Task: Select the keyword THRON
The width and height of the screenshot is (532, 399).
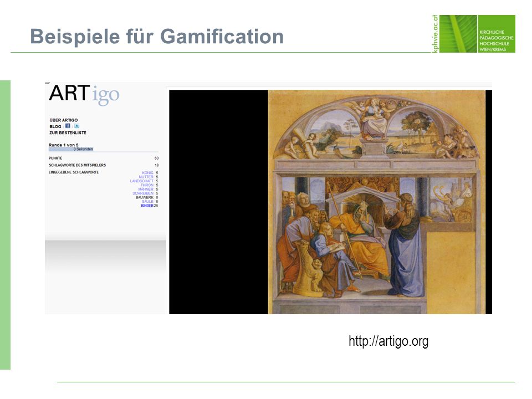Action: pyautogui.click(x=147, y=185)
